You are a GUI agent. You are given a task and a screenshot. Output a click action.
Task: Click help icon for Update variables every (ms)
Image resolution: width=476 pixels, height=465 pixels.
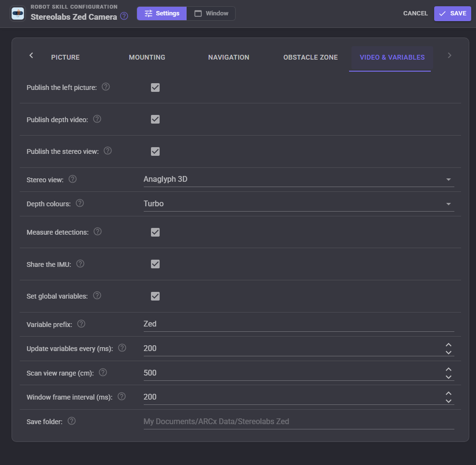tap(122, 348)
